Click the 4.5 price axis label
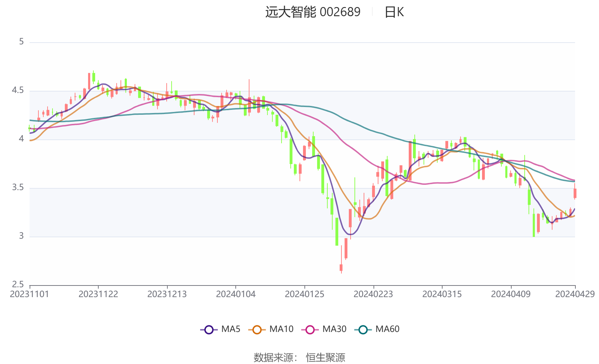 (x=18, y=90)
